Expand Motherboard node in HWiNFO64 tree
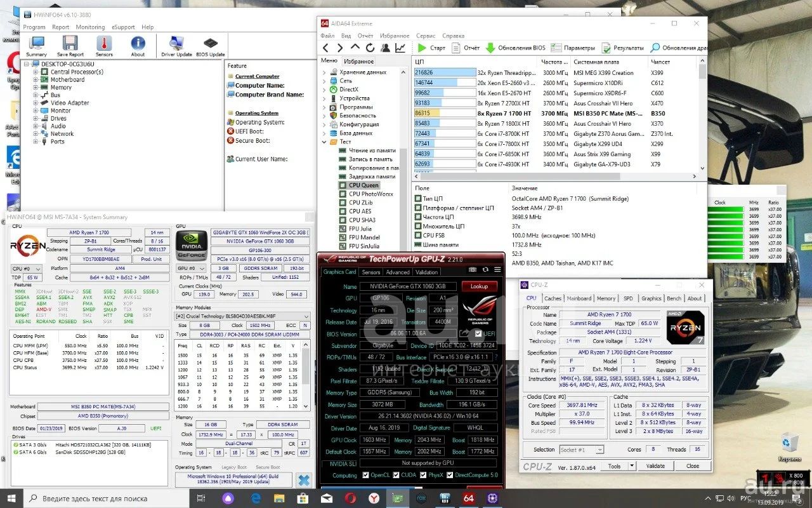 coord(36,79)
